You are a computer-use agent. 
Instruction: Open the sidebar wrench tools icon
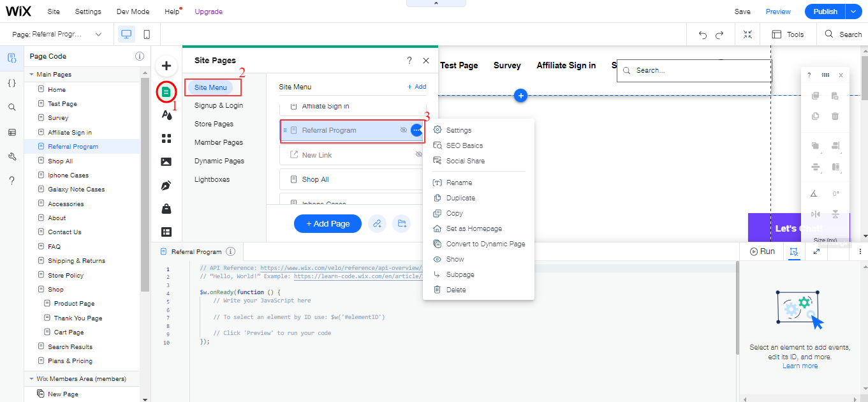click(11, 156)
